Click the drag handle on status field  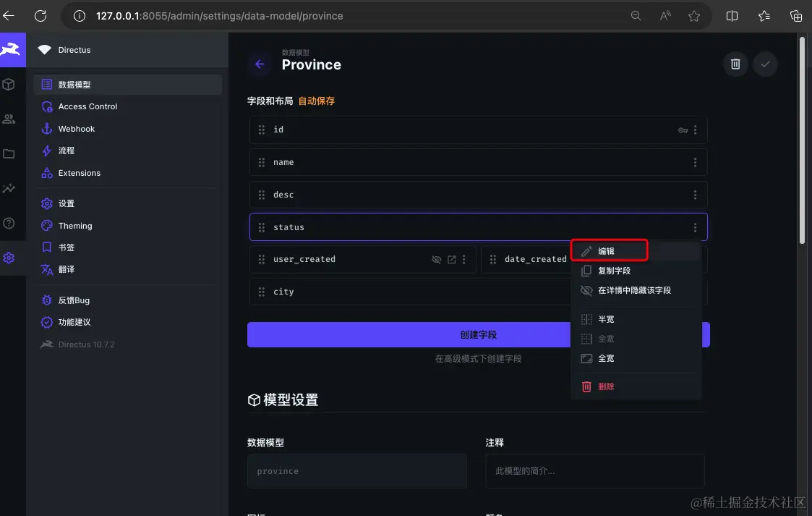click(x=262, y=227)
